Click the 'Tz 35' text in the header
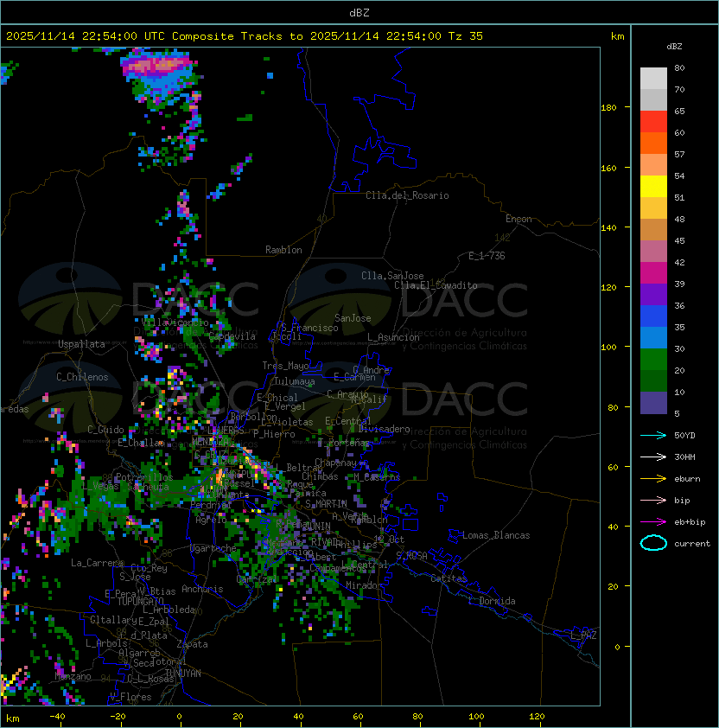Screen dimensions: 719x728 pos(466,36)
